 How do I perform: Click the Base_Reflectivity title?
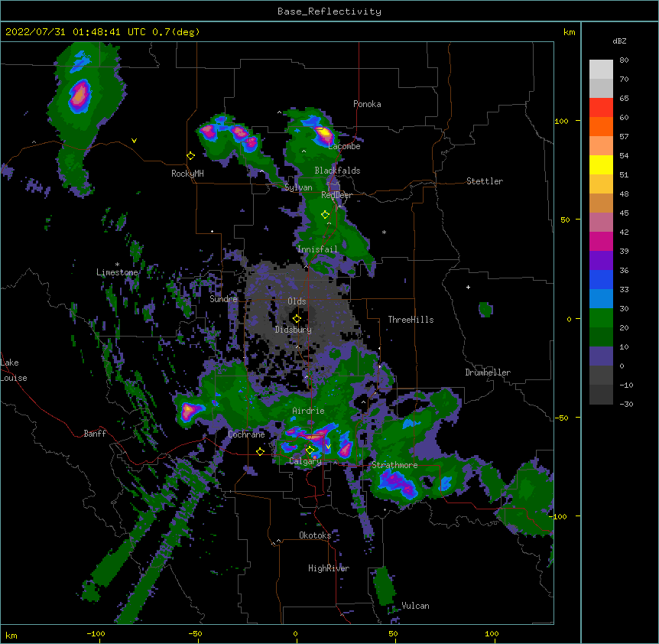pos(329,11)
